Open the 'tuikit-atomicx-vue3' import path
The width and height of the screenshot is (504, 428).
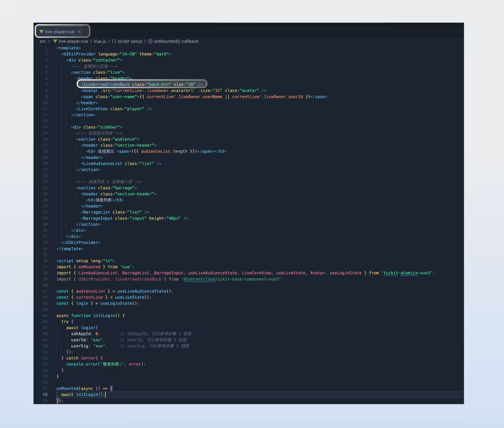click(408, 273)
